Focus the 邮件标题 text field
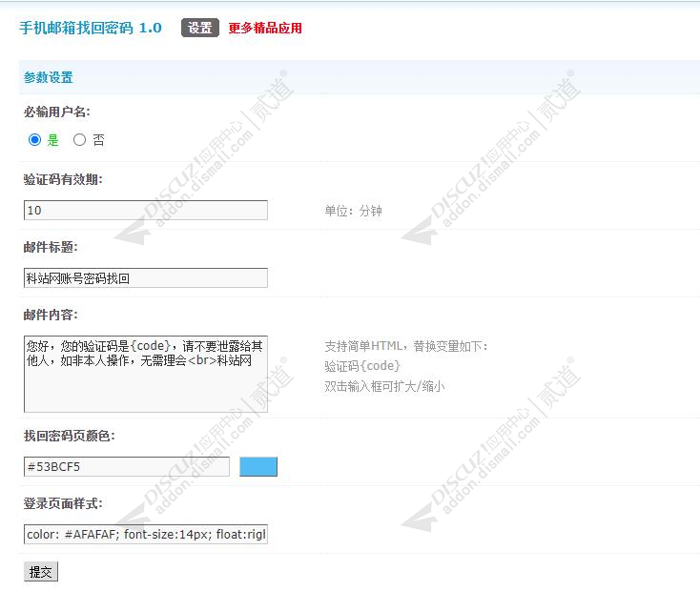The width and height of the screenshot is (700, 612). click(146, 278)
